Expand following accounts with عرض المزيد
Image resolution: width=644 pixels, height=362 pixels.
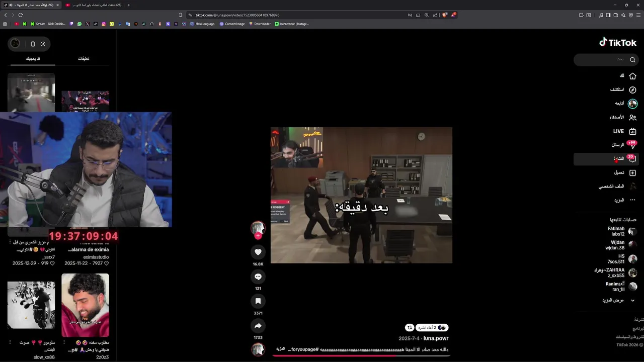tap(618, 300)
